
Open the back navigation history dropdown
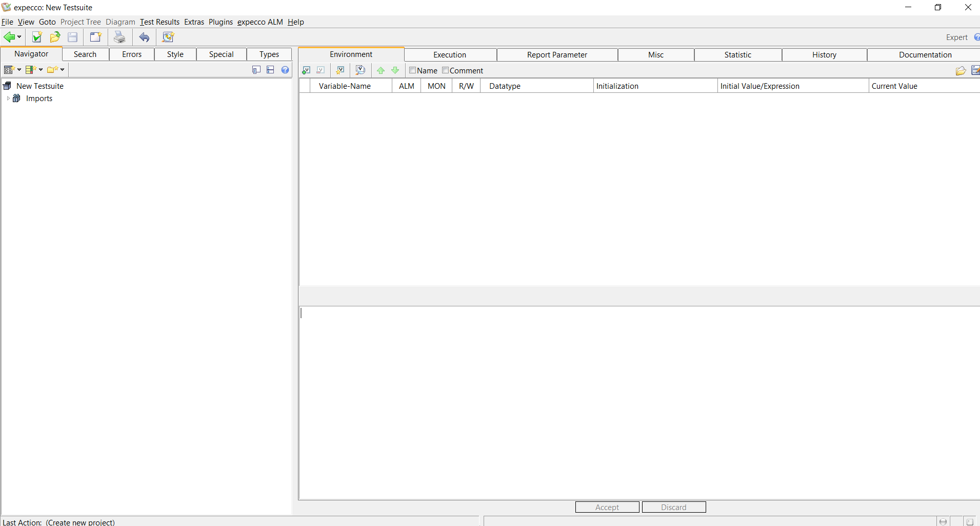[19, 37]
